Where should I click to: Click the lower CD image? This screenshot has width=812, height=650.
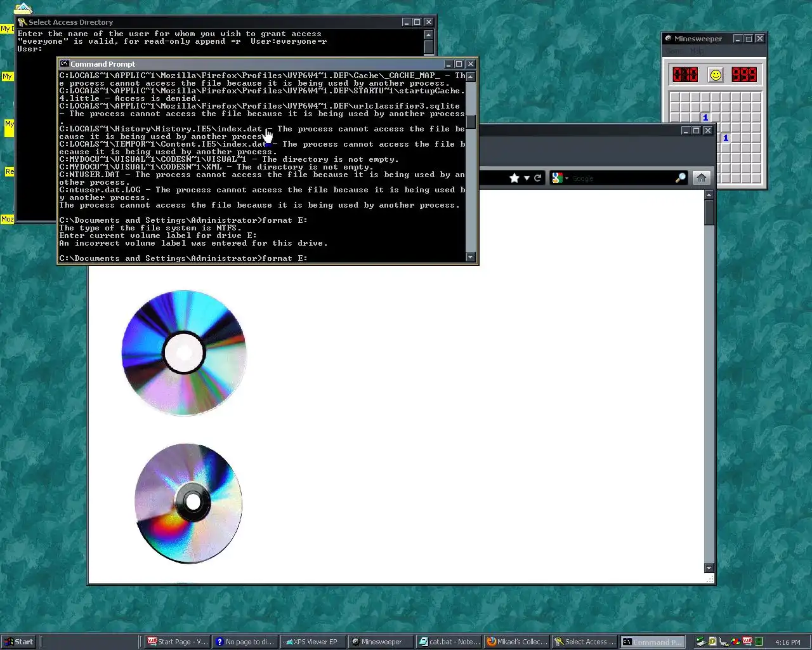click(x=188, y=503)
